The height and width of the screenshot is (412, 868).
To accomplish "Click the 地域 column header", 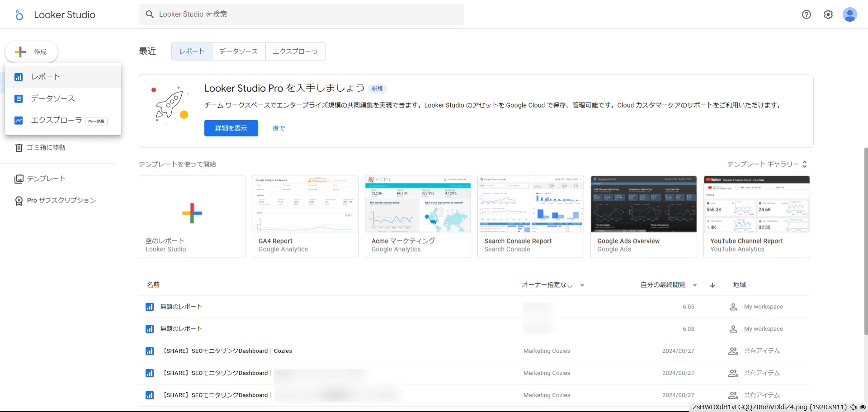I will (x=740, y=285).
